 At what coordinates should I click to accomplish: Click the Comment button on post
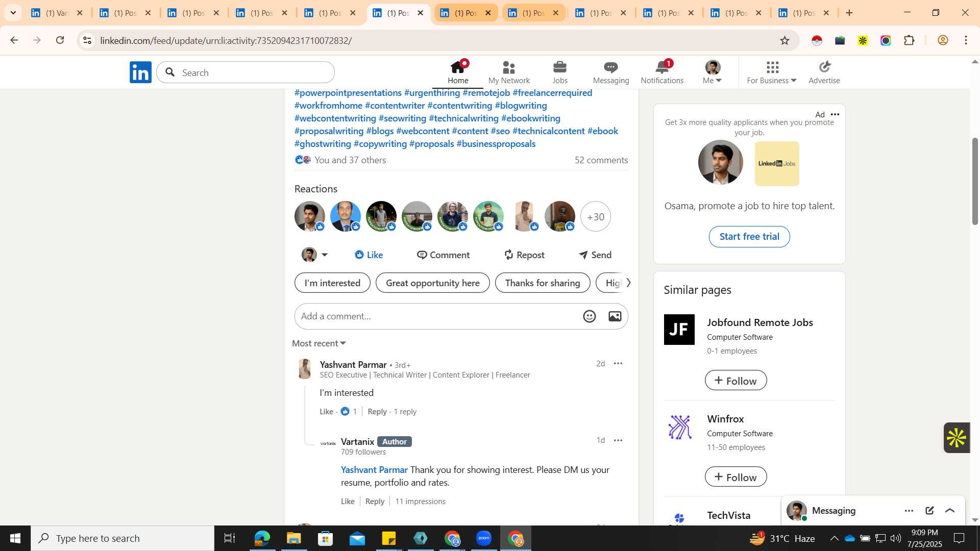point(443,255)
